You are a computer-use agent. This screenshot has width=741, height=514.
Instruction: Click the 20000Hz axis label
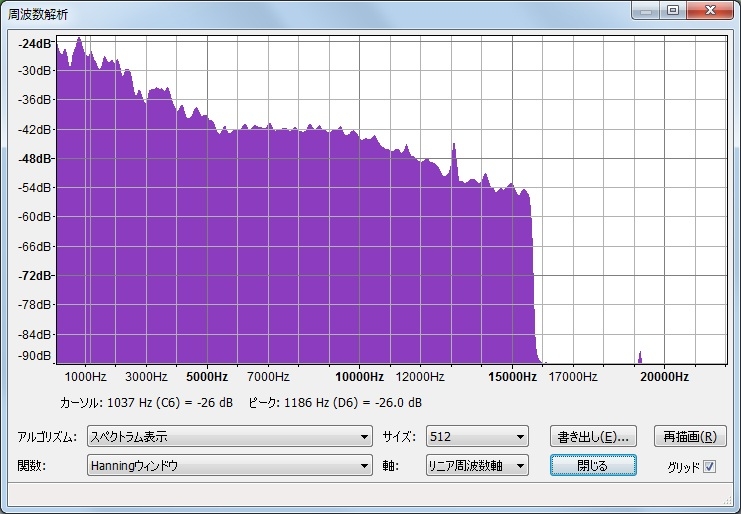[664, 377]
